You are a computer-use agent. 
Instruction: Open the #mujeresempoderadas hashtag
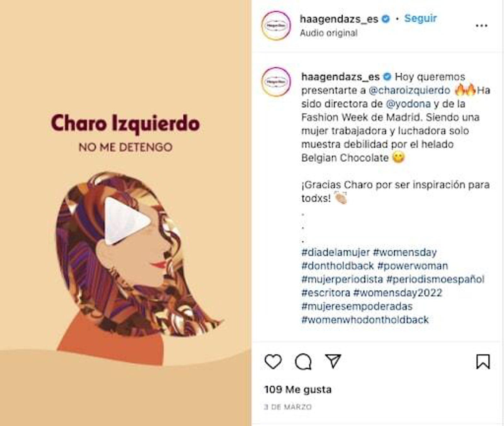[357, 306]
